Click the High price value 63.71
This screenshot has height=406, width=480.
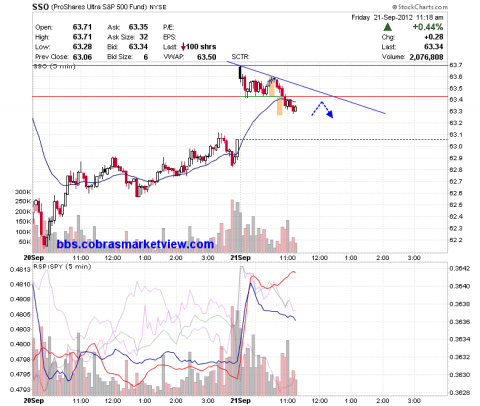tap(82, 37)
